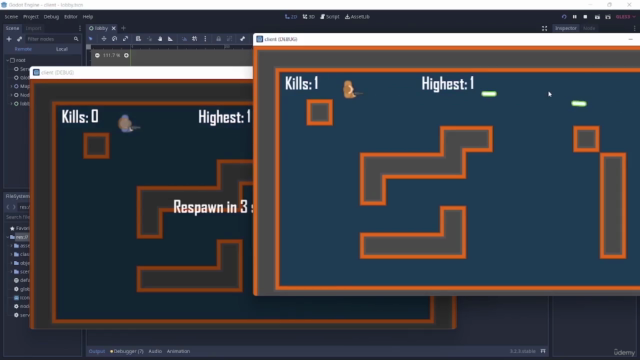Image resolution: width=640 pixels, height=360 pixels.
Task: Open the Debug menu
Action: [x=51, y=17]
